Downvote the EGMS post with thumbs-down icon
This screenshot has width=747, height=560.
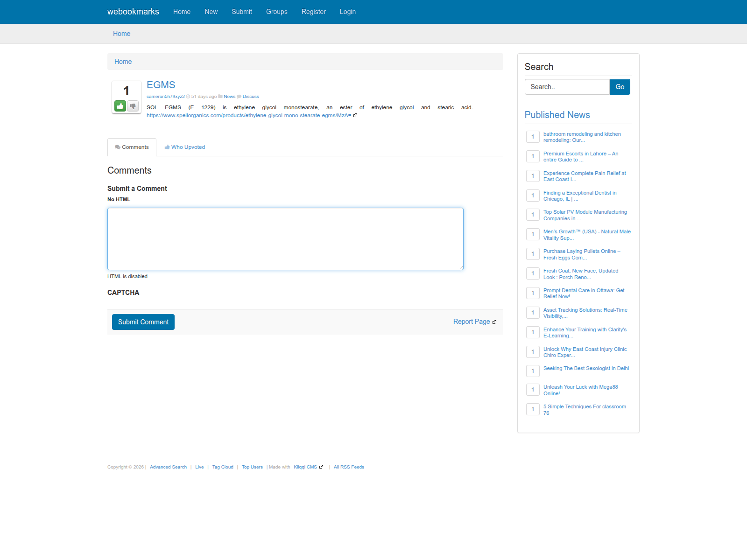[133, 106]
